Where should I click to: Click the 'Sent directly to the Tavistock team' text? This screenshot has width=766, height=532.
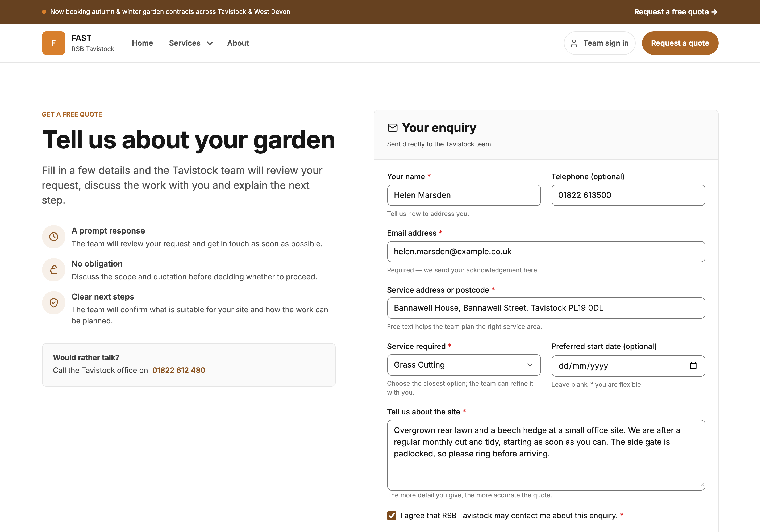[439, 144]
